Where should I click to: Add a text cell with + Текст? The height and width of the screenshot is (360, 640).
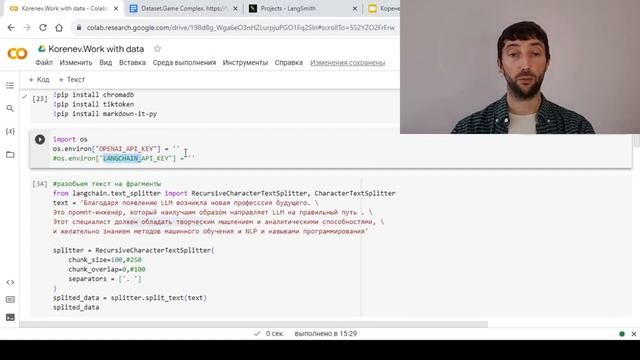coord(72,80)
